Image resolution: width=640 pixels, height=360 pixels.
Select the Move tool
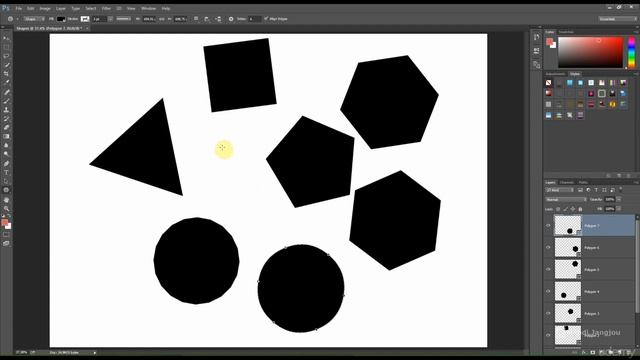pyautogui.click(x=6, y=38)
